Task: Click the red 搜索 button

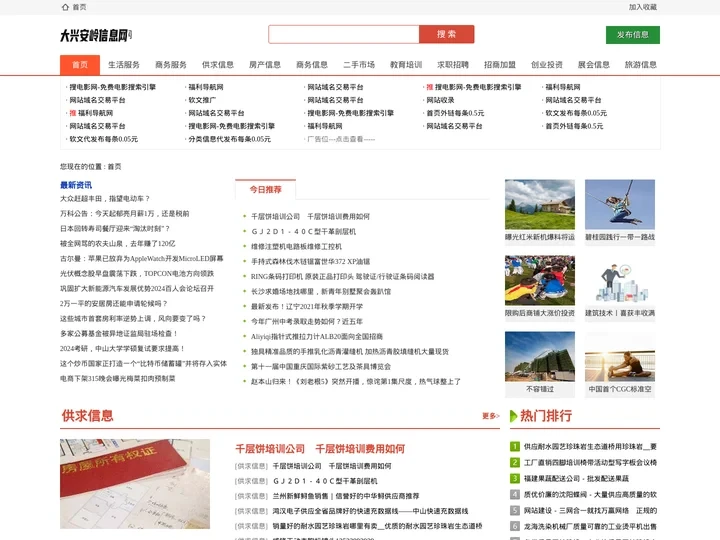Action: pos(446,34)
